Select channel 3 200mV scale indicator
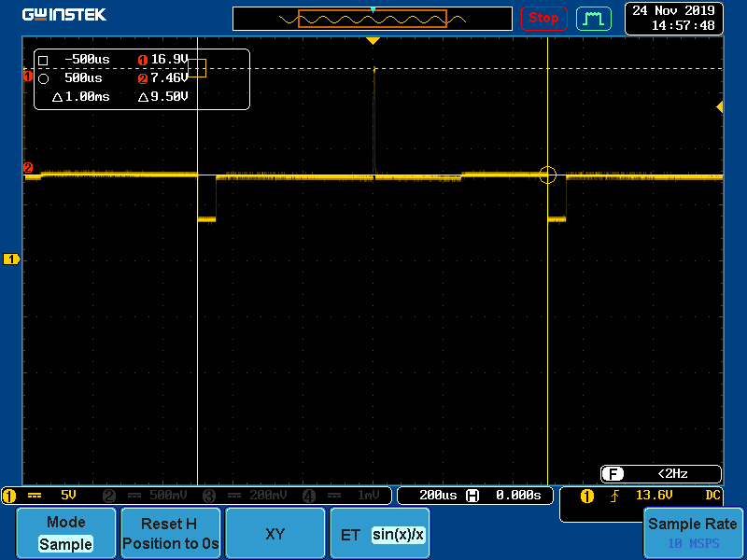 pyautogui.click(x=246, y=496)
